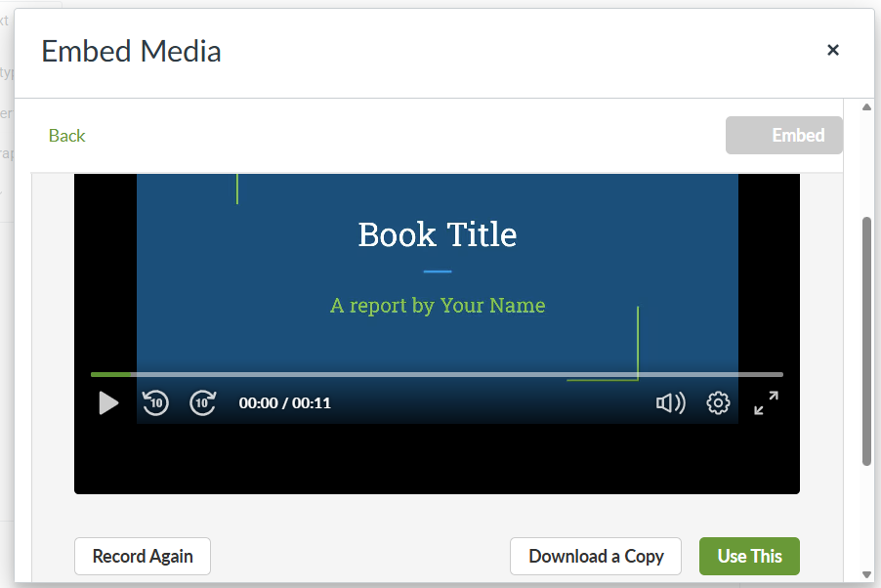Close the Embed Media dialog
The image size is (881, 588).
(x=832, y=50)
